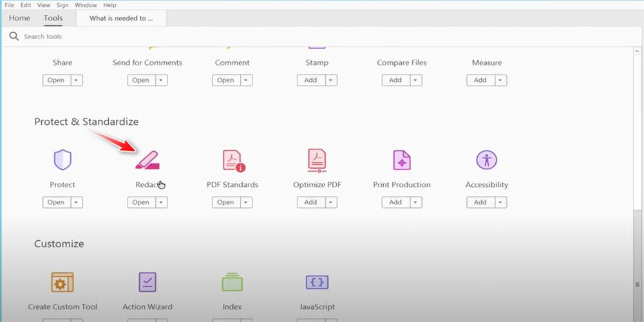Expand dropdown arrow beside Accessibility Add
The width and height of the screenshot is (644, 322).
coord(501,202)
